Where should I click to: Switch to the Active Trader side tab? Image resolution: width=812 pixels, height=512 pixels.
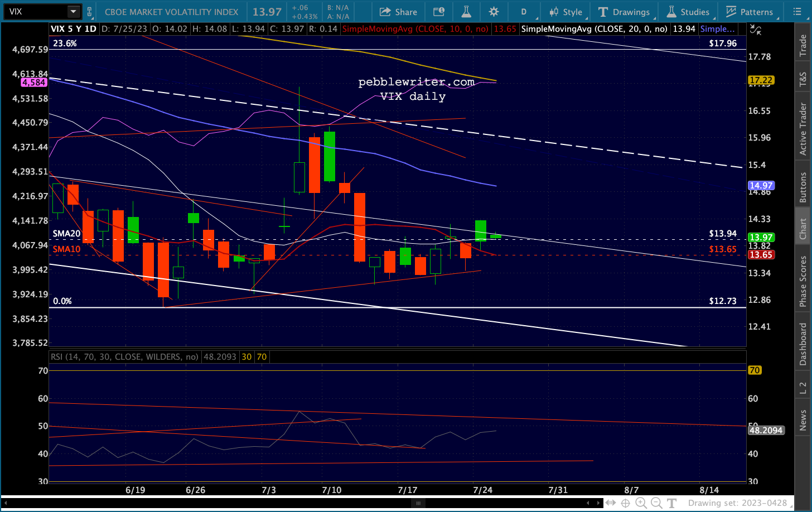tap(803, 129)
